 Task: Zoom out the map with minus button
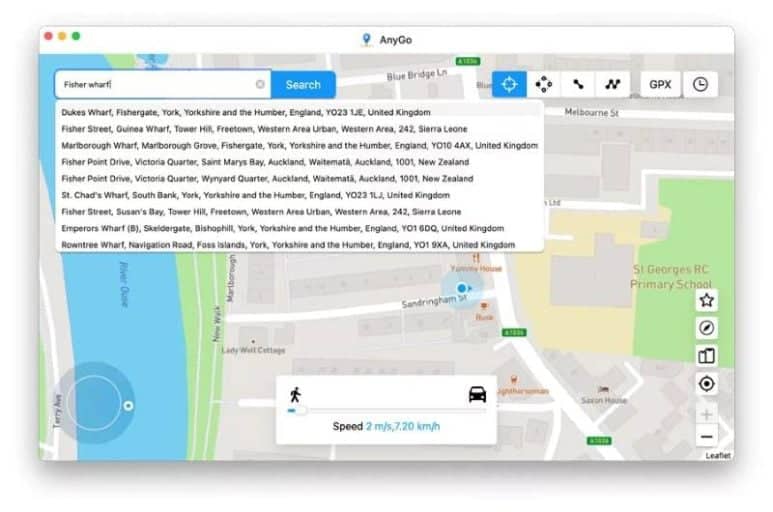click(x=706, y=437)
